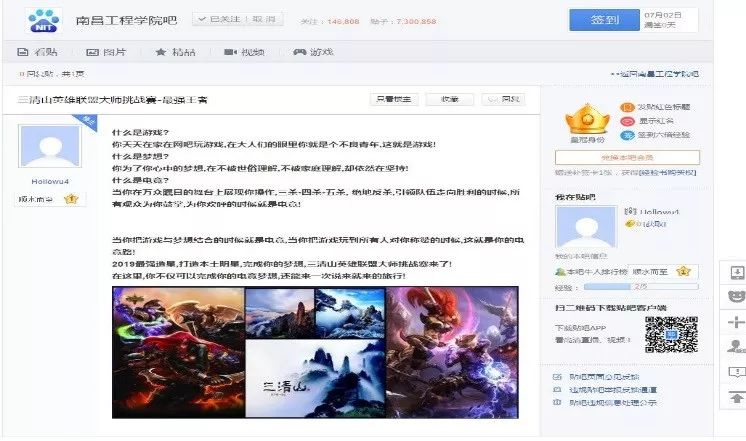Click the follower count 146,808

pyautogui.click(x=343, y=21)
